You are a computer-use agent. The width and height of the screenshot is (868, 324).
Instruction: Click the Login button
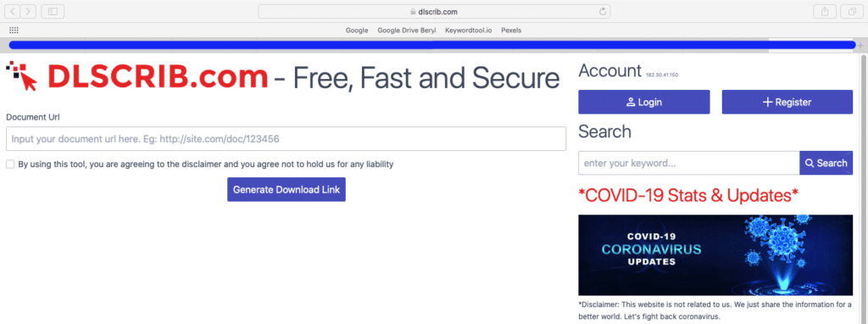tap(644, 102)
